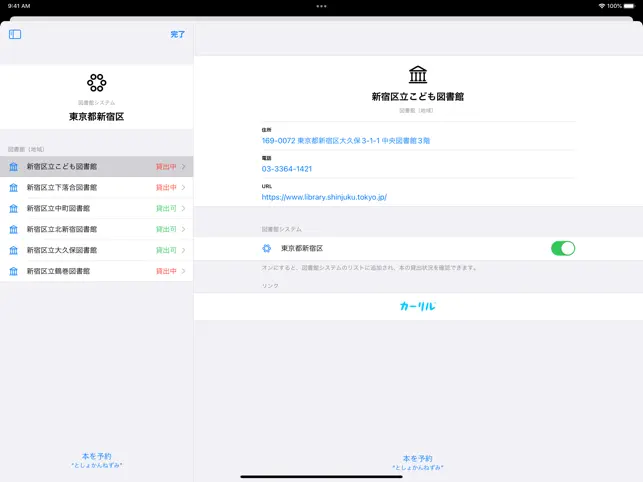Expand chevron on 新宿区立こども図書館 row
This screenshot has width=643, height=482.
point(183,167)
